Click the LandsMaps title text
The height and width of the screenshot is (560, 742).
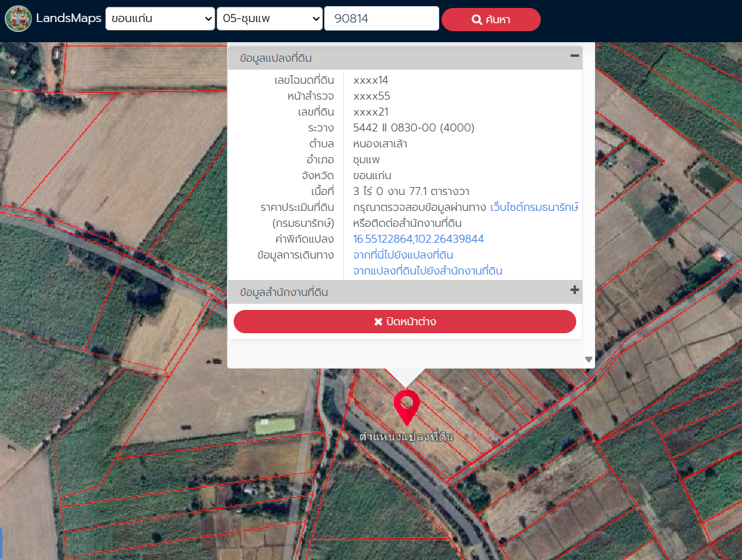coord(69,18)
